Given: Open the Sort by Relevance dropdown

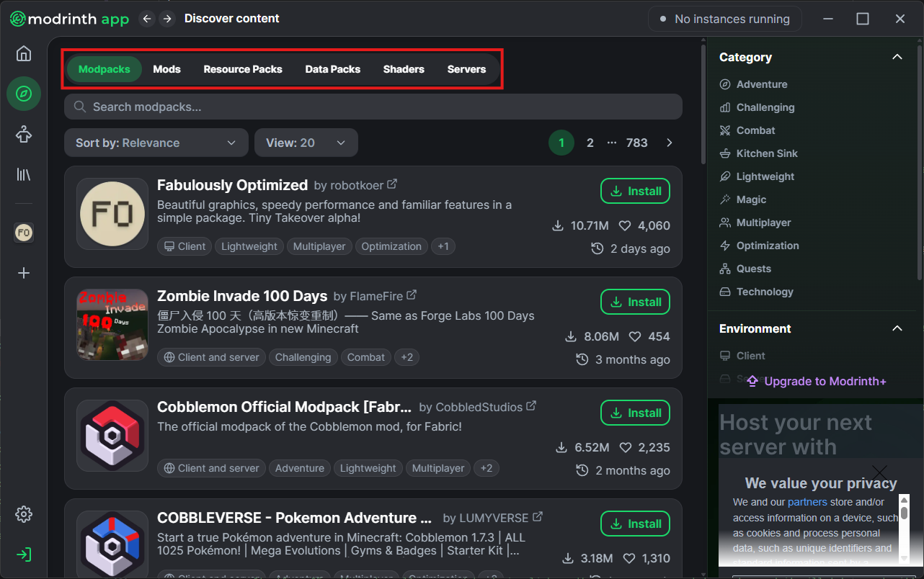Looking at the screenshot, I should click(x=156, y=143).
